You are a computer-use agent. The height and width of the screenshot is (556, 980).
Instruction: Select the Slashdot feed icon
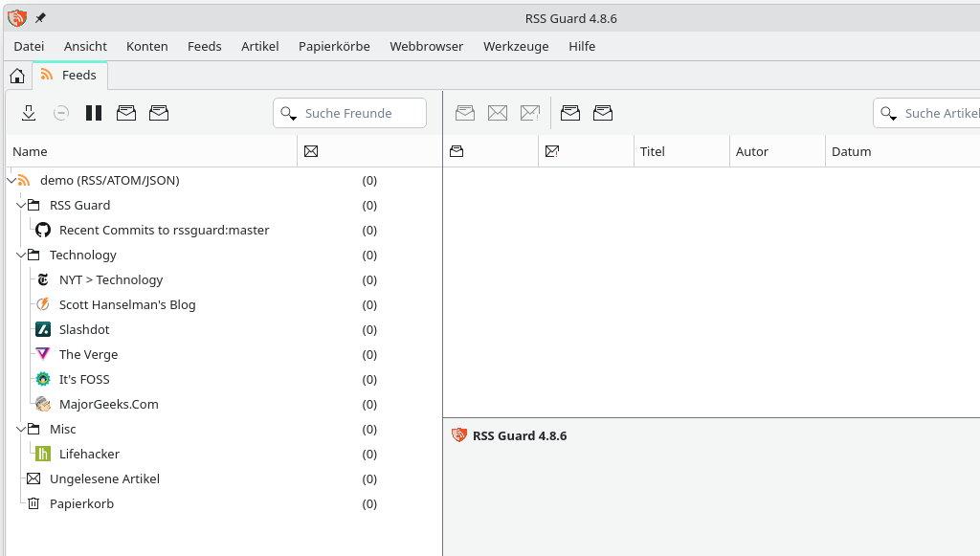pyautogui.click(x=42, y=329)
